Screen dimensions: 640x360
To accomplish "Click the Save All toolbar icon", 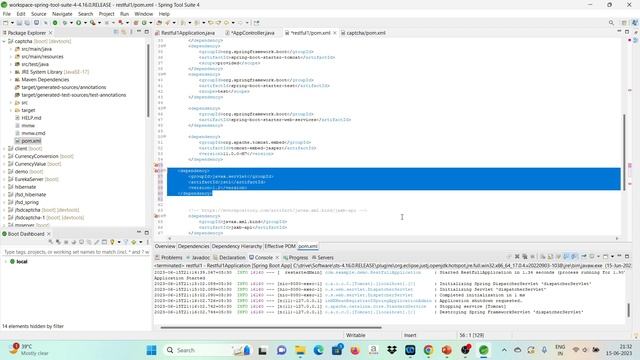I will coord(27,23).
